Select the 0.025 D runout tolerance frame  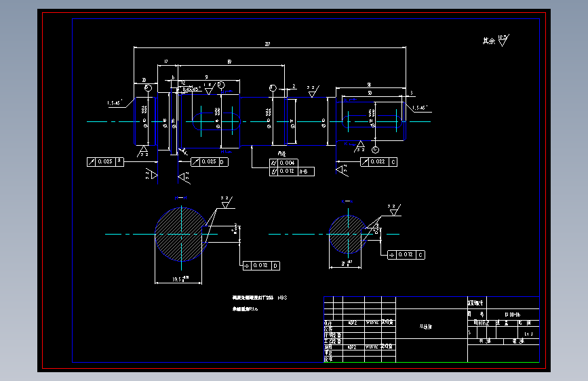click(x=210, y=161)
